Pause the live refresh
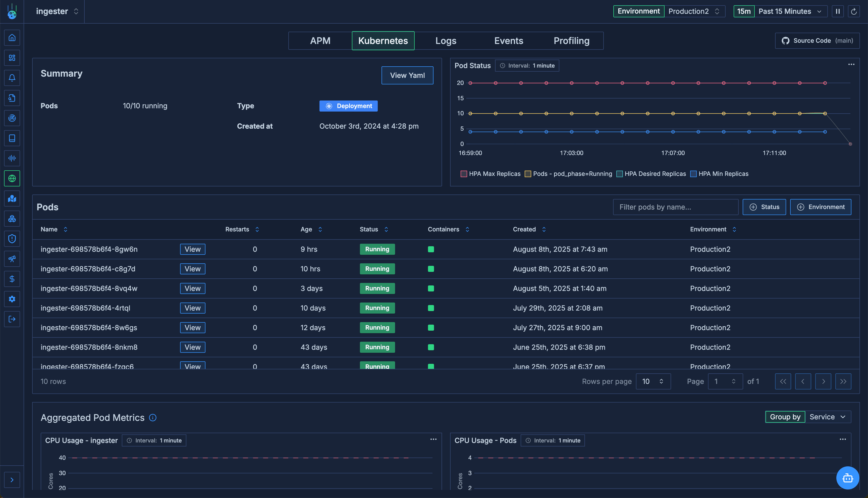 [x=838, y=11]
